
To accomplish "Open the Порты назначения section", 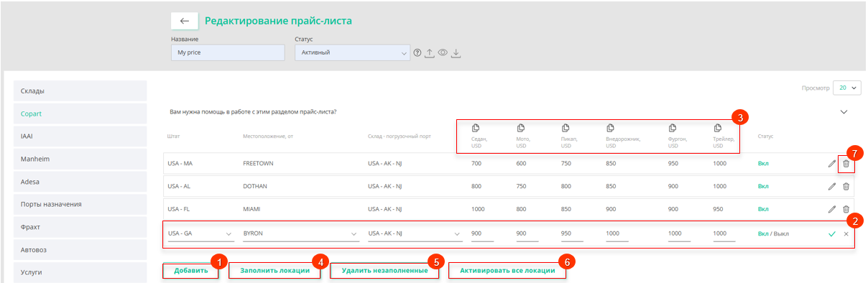I will tap(80, 204).
